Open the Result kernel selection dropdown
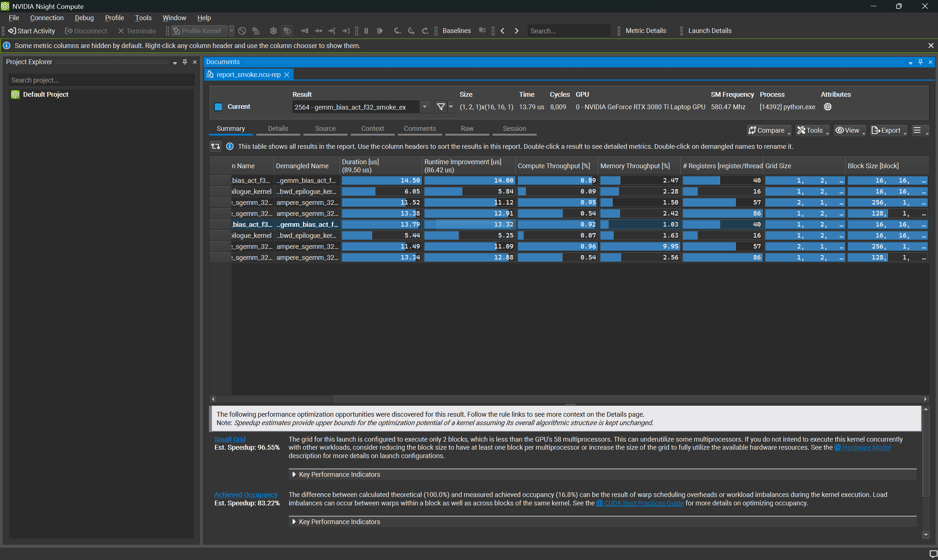The width and height of the screenshot is (938, 560). 424,107
